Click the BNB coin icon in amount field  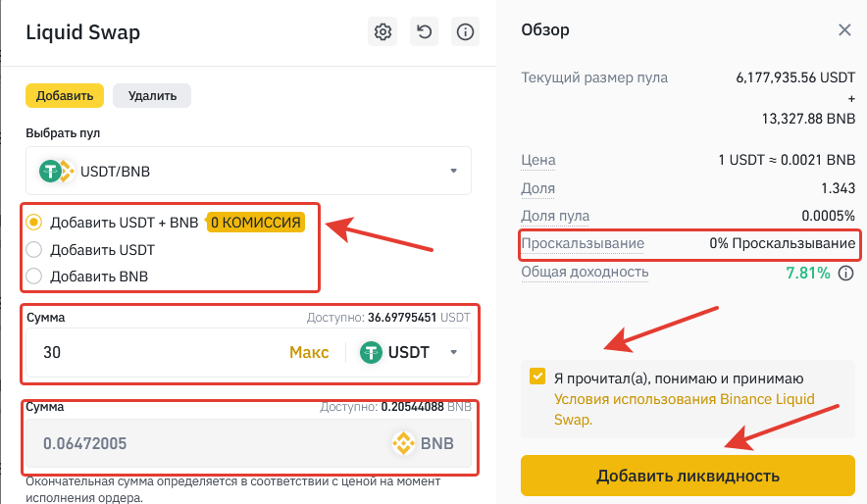(404, 443)
